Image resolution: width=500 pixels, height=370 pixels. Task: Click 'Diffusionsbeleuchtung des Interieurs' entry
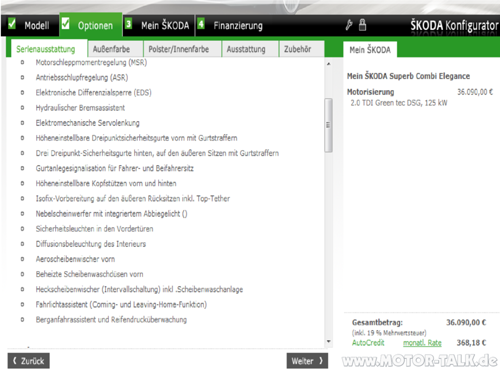[91, 244]
